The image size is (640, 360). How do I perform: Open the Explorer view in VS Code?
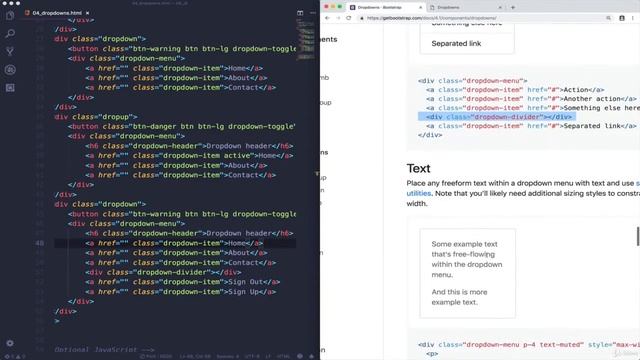coord(10,16)
